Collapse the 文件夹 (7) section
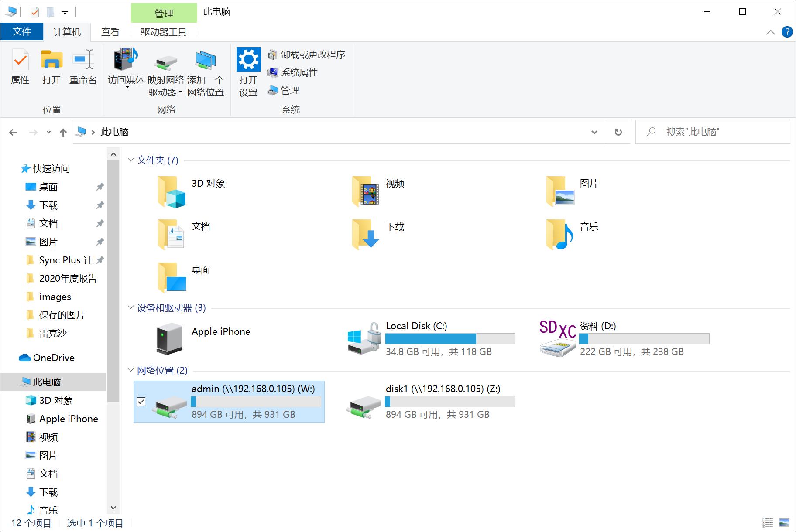The height and width of the screenshot is (532, 796). click(130, 160)
